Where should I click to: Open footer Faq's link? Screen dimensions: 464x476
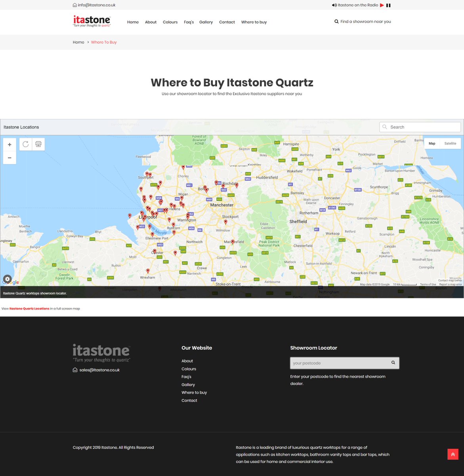coord(186,377)
